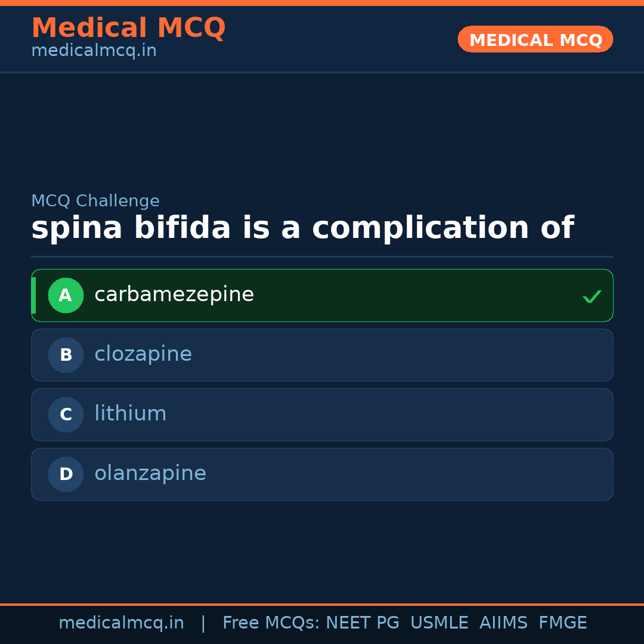Open the medicalmcq.in link in the footer
The image size is (644, 644).
pyautogui.click(x=121, y=623)
